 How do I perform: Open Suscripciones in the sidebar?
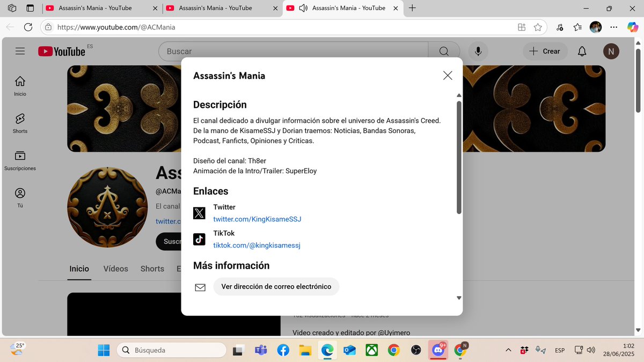click(20, 160)
